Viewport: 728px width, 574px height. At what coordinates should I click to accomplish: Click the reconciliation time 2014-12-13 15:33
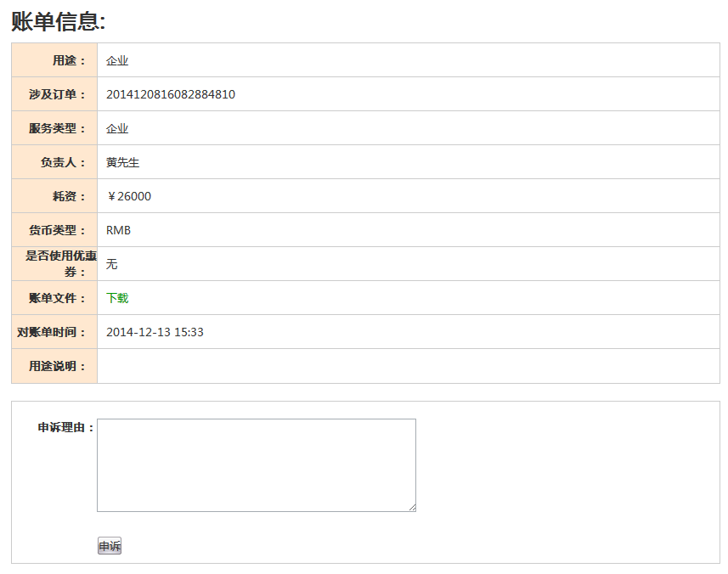pos(155,332)
